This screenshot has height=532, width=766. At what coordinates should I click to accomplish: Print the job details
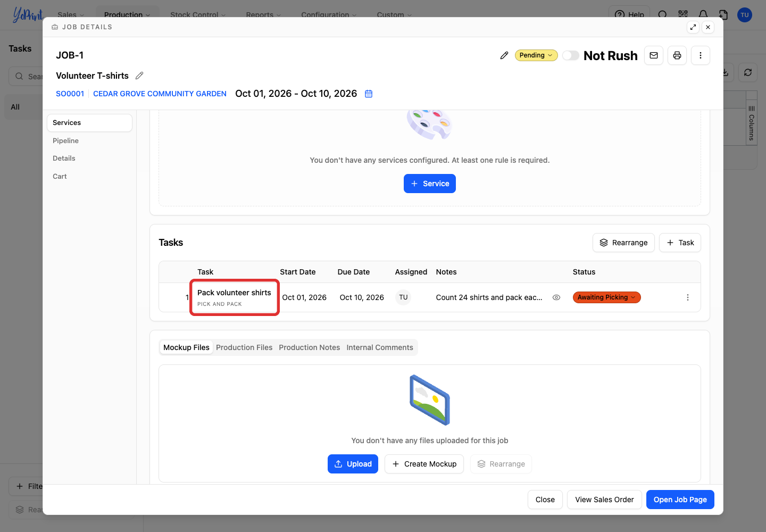pyautogui.click(x=677, y=55)
